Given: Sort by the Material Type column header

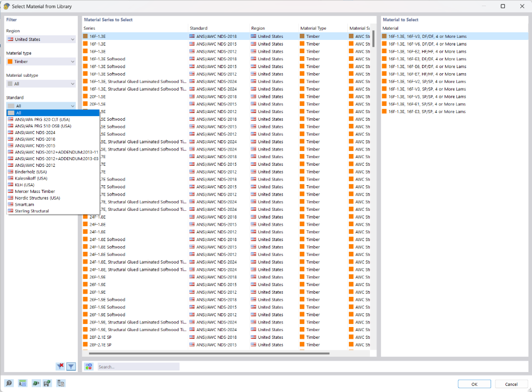Looking at the screenshot, I should pos(323,28).
